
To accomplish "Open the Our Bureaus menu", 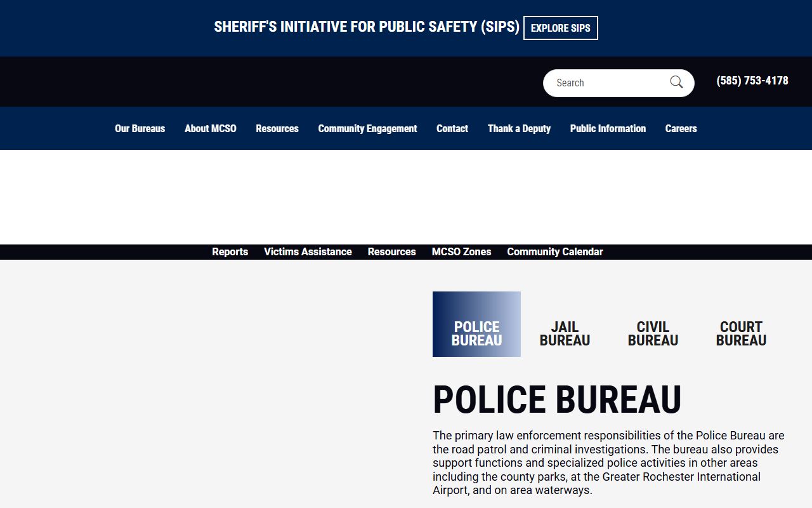I will click(x=140, y=128).
